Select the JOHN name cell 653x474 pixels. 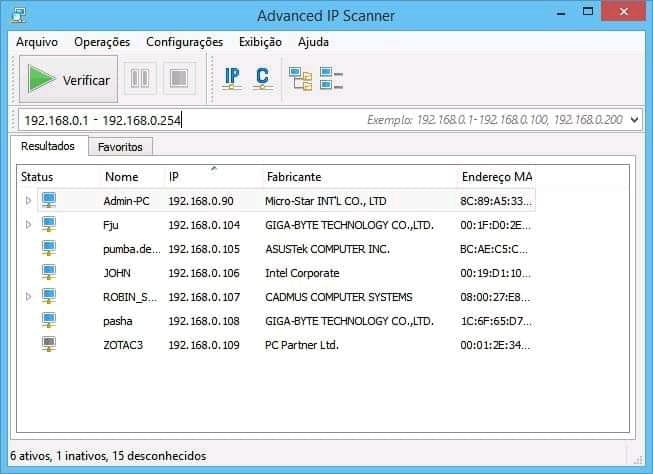point(117,273)
